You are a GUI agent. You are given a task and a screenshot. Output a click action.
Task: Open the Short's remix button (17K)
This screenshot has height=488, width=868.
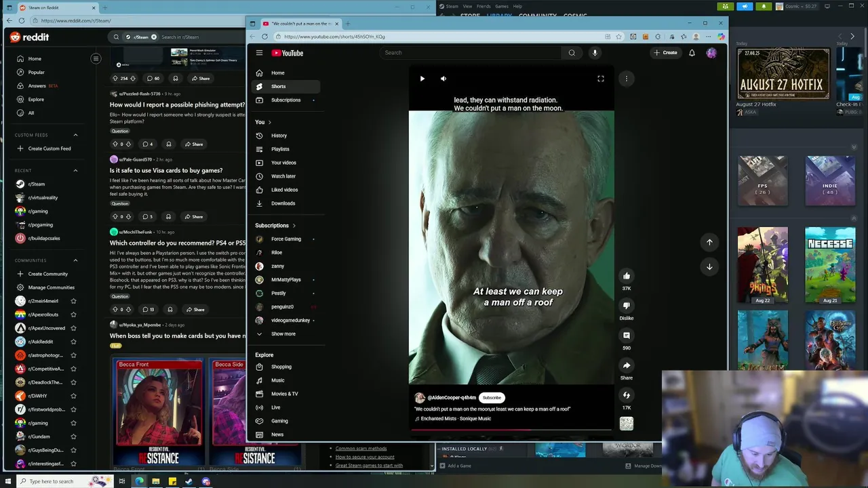[x=627, y=395]
